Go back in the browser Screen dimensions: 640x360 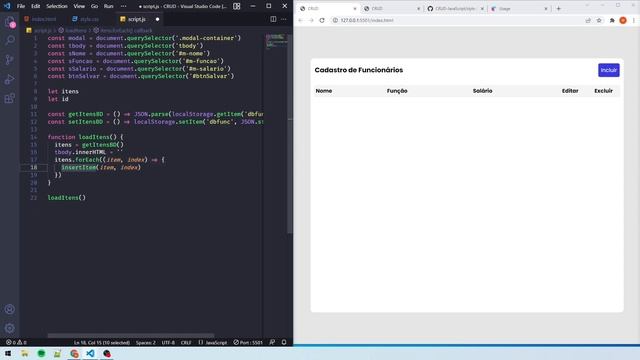click(300, 20)
